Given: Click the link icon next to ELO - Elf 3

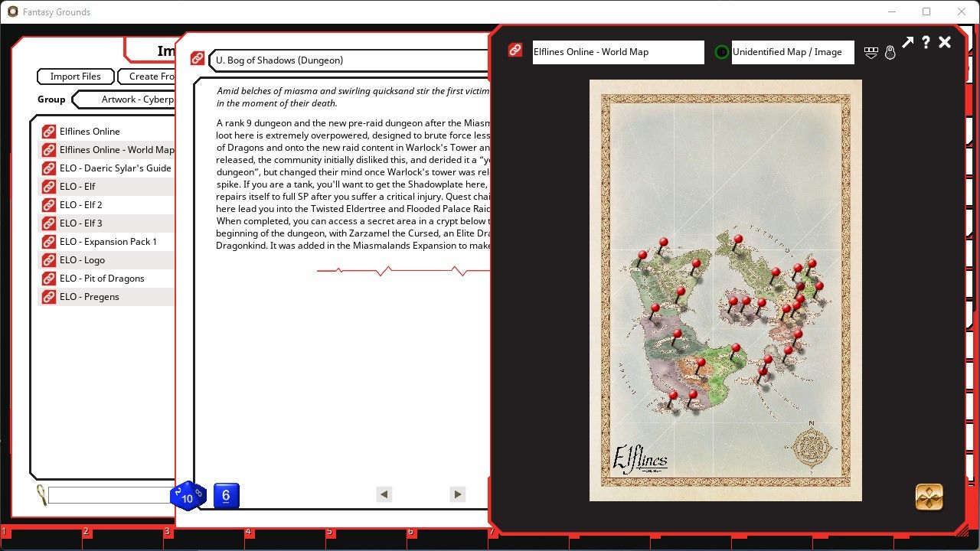Looking at the screenshot, I should pos(49,223).
